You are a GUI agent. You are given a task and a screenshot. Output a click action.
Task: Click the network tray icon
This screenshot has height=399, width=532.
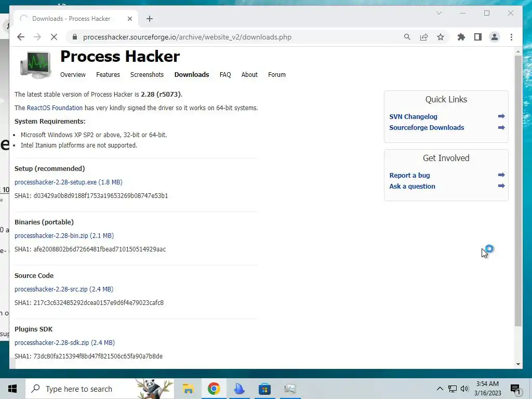(453, 389)
